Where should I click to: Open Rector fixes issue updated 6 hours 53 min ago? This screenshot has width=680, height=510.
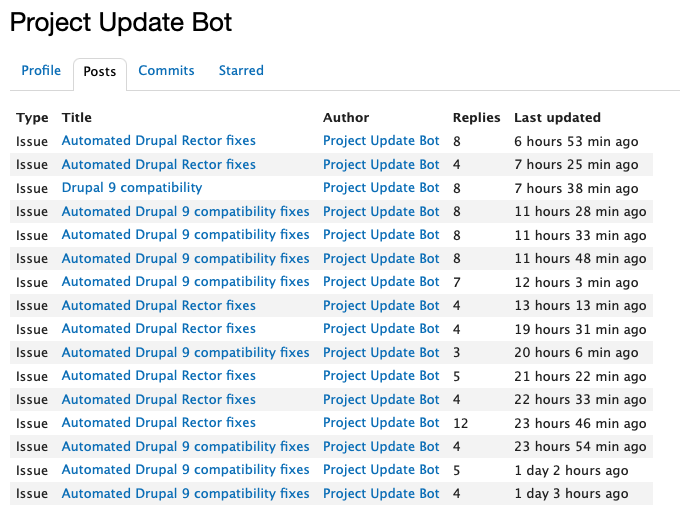[159, 141]
